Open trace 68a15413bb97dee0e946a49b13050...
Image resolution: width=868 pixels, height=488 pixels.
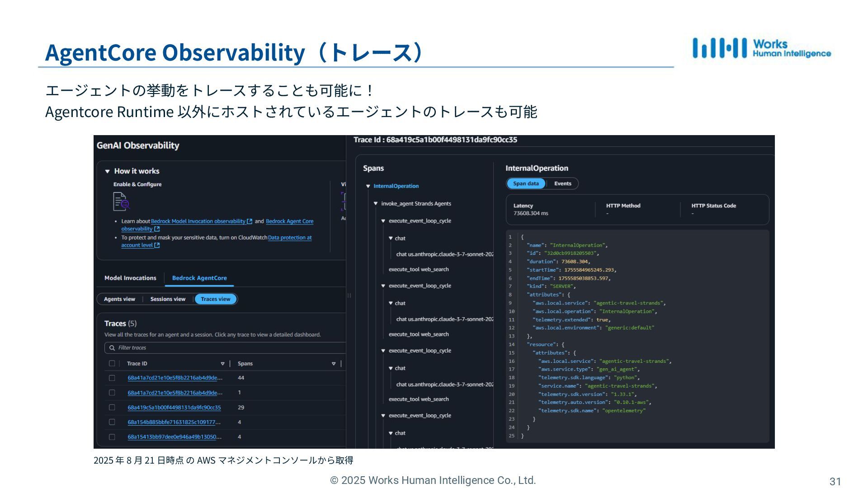click(175, 437)
